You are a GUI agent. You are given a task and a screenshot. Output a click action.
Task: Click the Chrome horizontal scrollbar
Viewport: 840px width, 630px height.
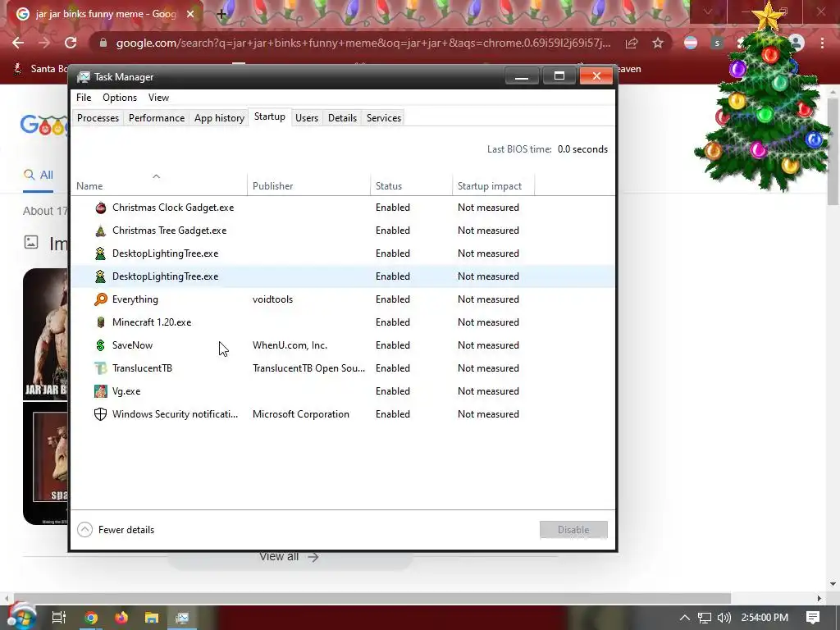tap(372, 598)
